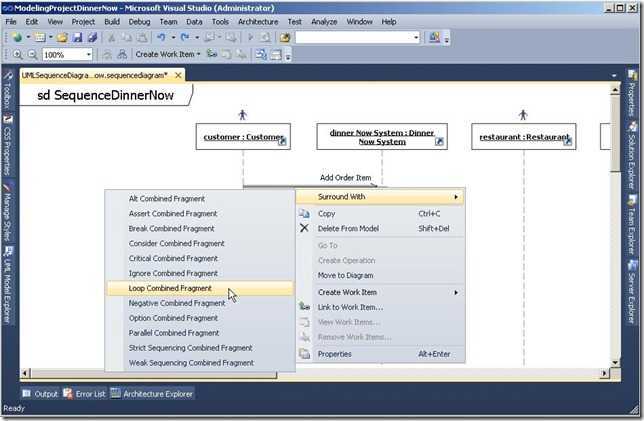The height and width of the screenshot is (421, 644).
Task: Open the Architecture Explorer tab
Action: click(x=152, y=394)
